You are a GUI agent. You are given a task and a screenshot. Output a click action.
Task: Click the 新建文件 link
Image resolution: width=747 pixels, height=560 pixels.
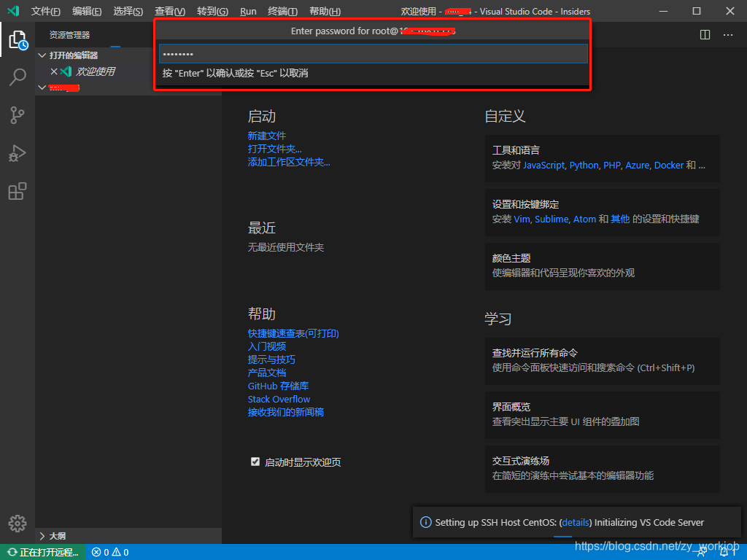pos(267,136)
